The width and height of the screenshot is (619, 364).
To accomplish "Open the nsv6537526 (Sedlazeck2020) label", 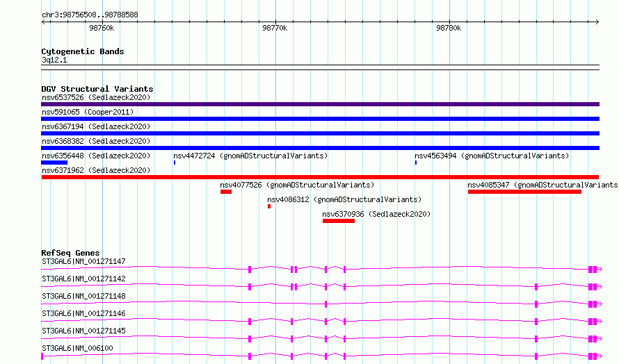I will point(96,97).
